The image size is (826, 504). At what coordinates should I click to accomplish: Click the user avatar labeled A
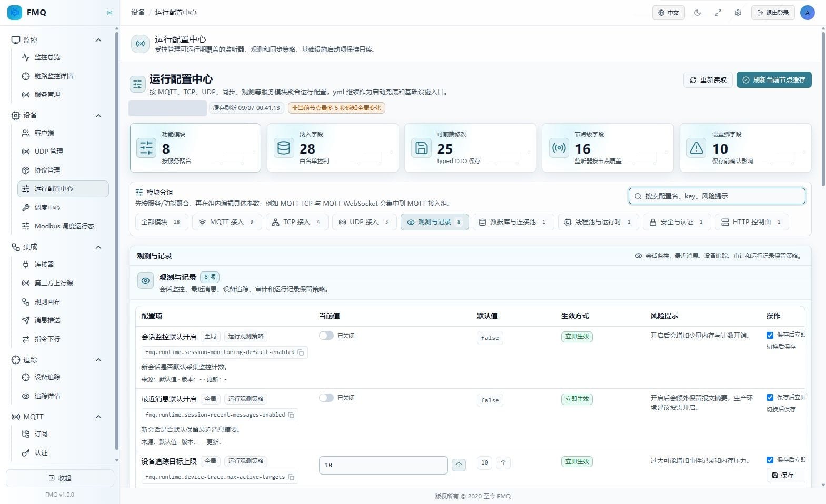807,13
